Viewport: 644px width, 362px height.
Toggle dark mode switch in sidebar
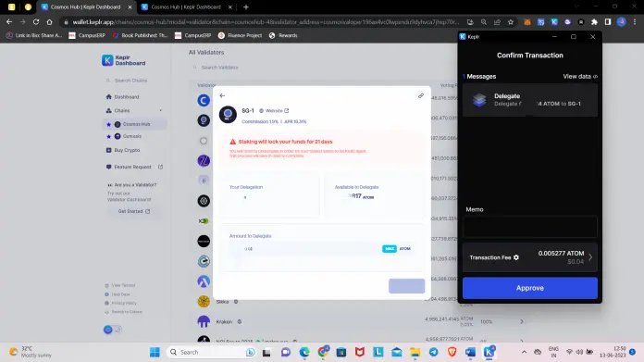[x=113, y=330]
